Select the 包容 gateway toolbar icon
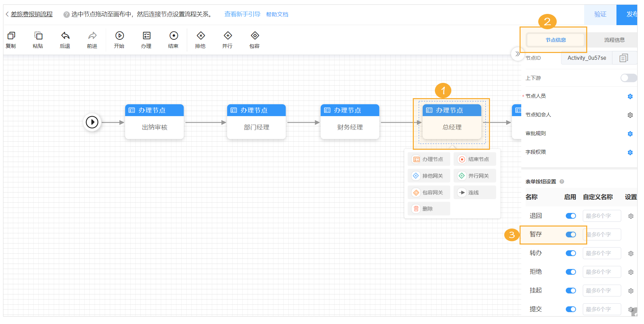 click(255, 36)
